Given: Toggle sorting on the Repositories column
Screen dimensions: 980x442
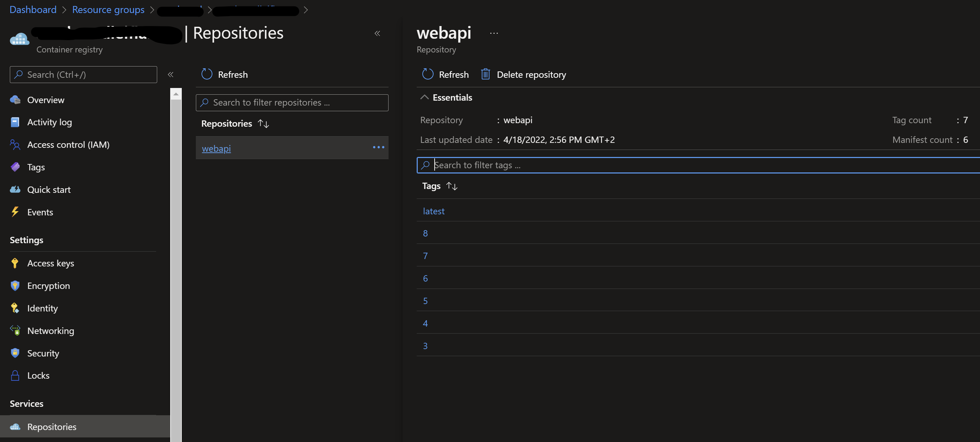Looking at the screenshot, I should 263,124.
